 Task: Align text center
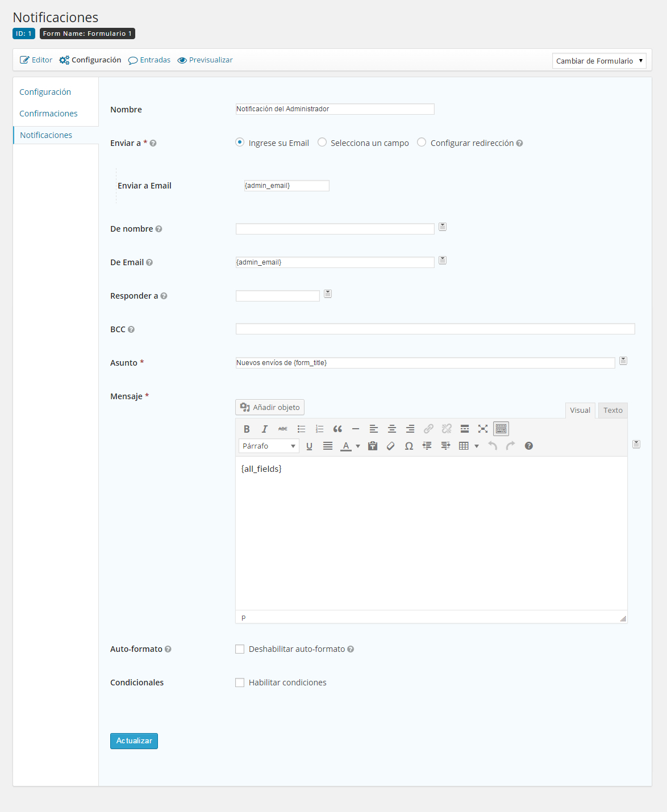click(392, 429)
